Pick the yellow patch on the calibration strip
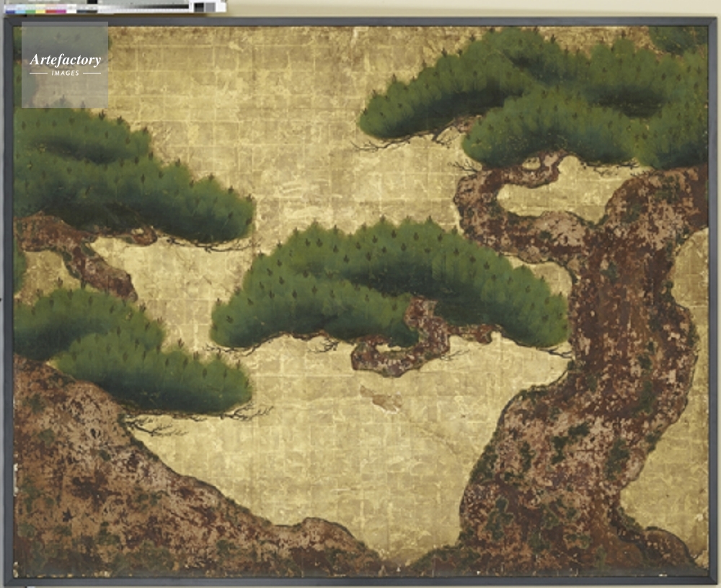 click(40, 11)
